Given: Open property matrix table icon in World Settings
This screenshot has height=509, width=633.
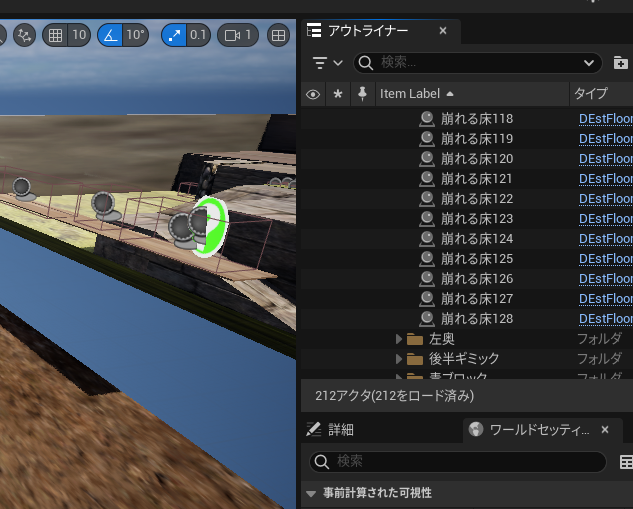Looking at the screenshot, I should click(x=626, y=462).
